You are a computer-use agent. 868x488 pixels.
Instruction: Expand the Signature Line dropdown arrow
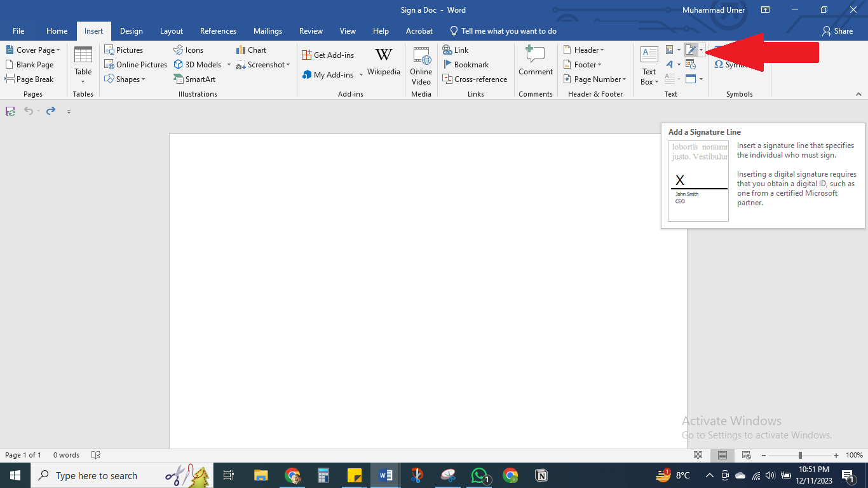pyautogui.click(x=701, y=50)
